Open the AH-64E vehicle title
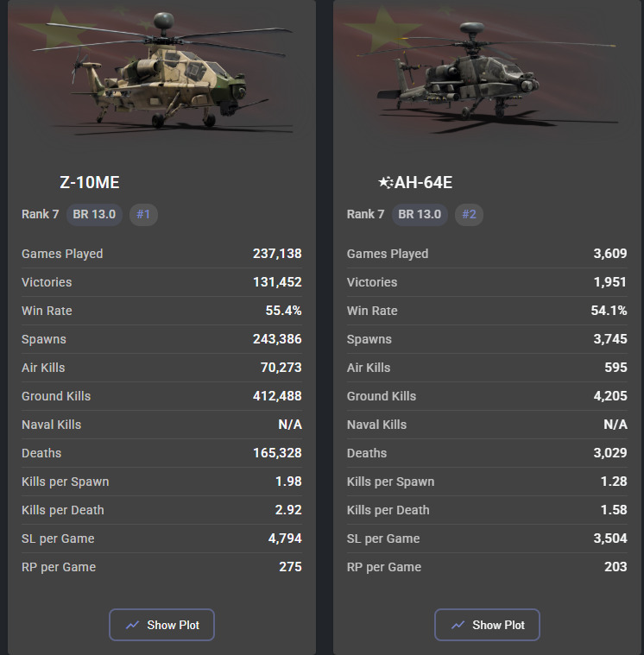 424,182
